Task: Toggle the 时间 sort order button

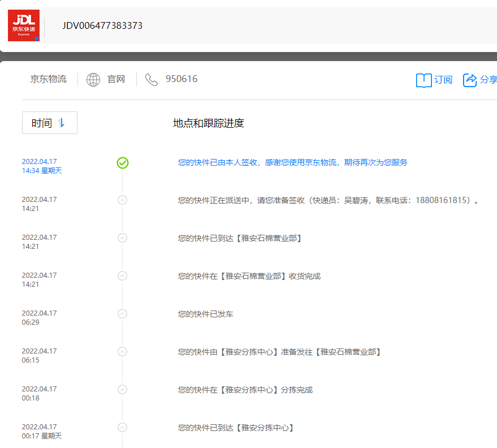Action: 50,123
